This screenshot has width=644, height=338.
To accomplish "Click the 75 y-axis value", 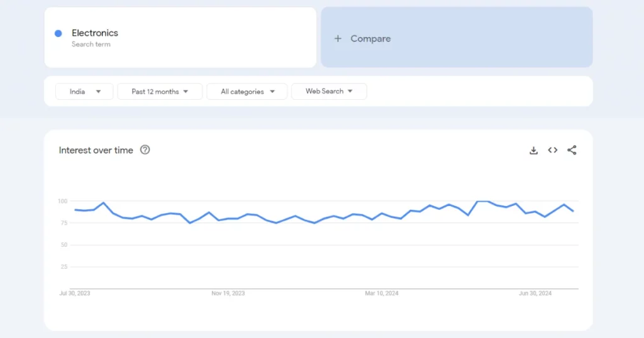I will click(x=64, y=223).
